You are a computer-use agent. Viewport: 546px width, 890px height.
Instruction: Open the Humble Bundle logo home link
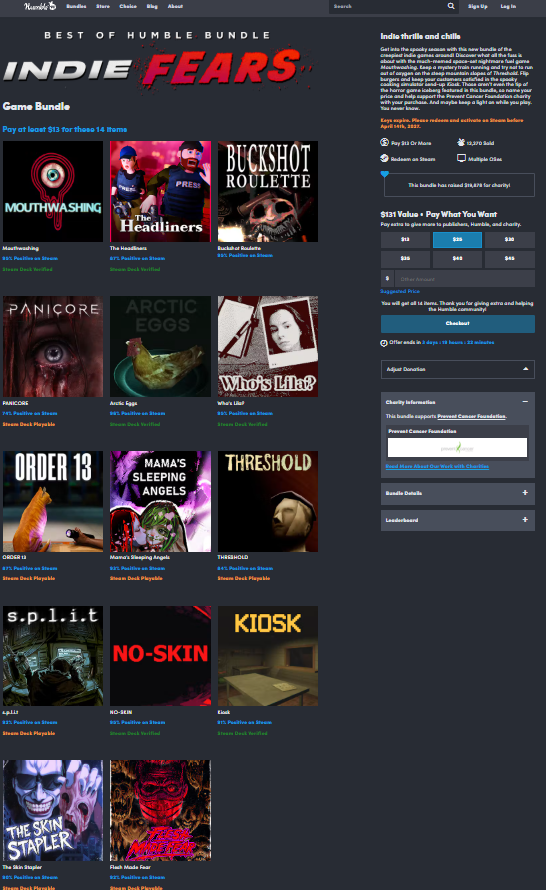pyautogui.click(x=40, y=6)
